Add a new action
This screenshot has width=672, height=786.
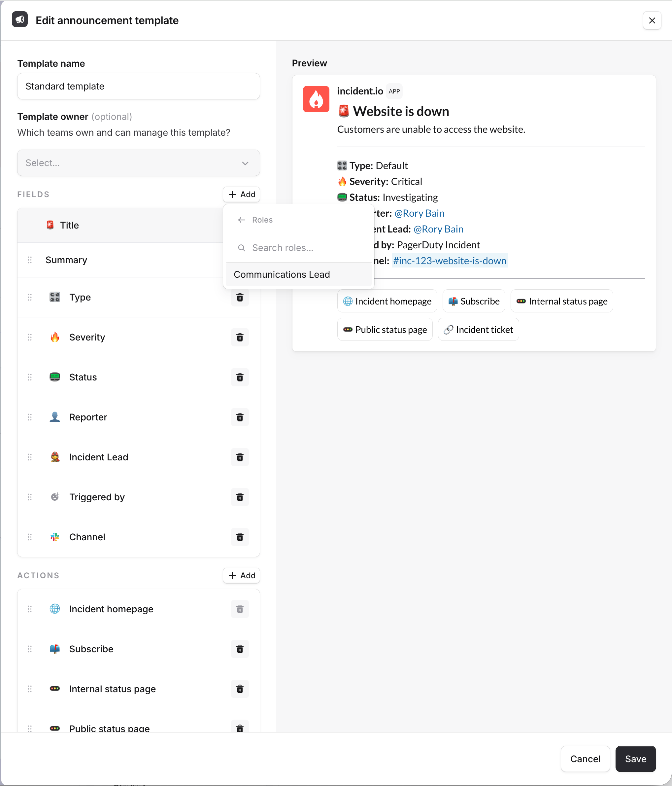(x=241, y=576)
